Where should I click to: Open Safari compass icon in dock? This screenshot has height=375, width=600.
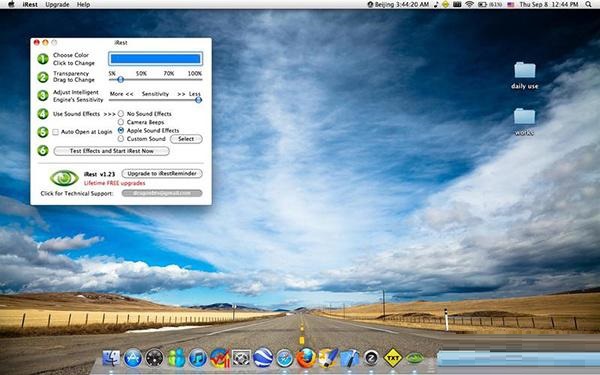(284, 359)
